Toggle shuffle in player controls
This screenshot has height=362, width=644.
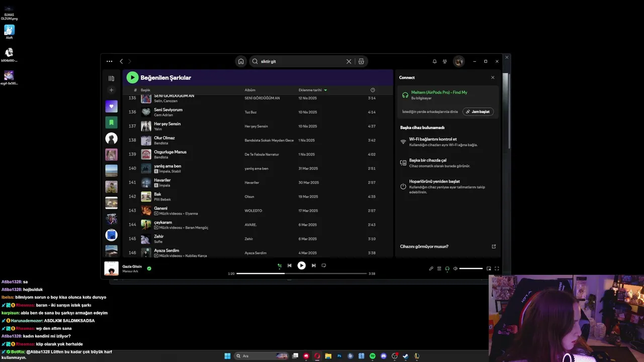click(279, 265)
